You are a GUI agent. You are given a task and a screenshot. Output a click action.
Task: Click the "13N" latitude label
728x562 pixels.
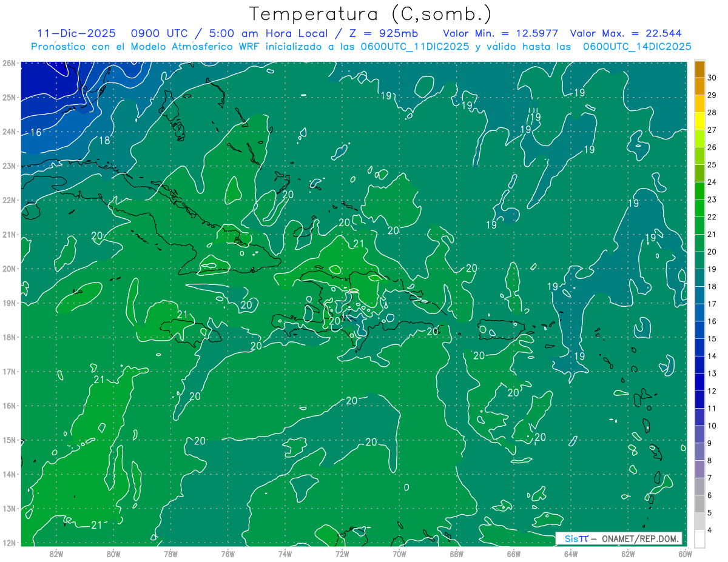pos(9,509)
